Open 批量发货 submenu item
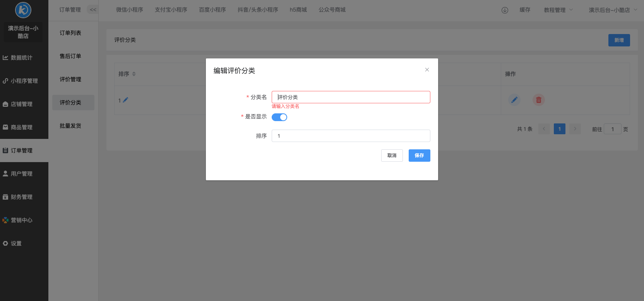The image size is (644, 301). click(73, 126)
